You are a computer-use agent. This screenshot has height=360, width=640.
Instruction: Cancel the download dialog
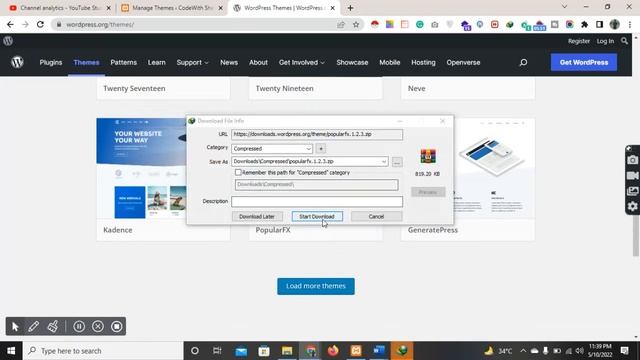pyautogui.click(x=376, y=216)
